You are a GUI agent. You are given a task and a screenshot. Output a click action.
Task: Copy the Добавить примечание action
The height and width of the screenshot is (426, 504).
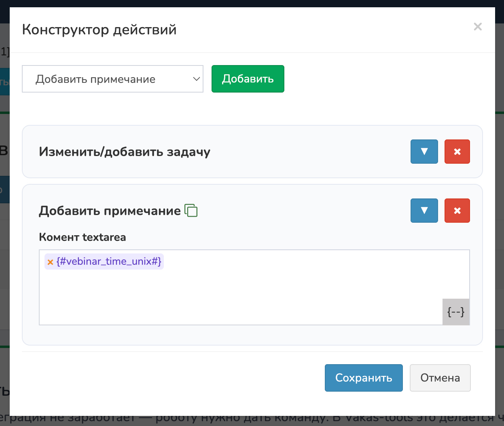[x=191, y=211]
